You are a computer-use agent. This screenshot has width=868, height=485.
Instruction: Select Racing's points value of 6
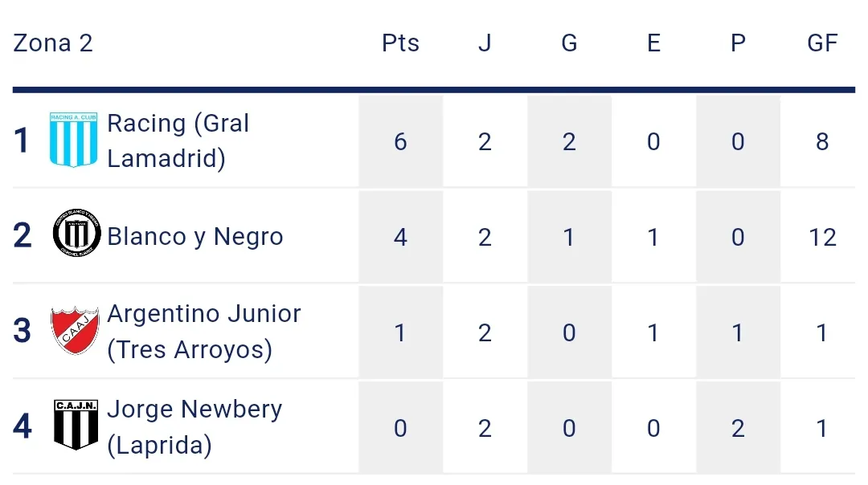pyautogui.click(x=400, y=142)
